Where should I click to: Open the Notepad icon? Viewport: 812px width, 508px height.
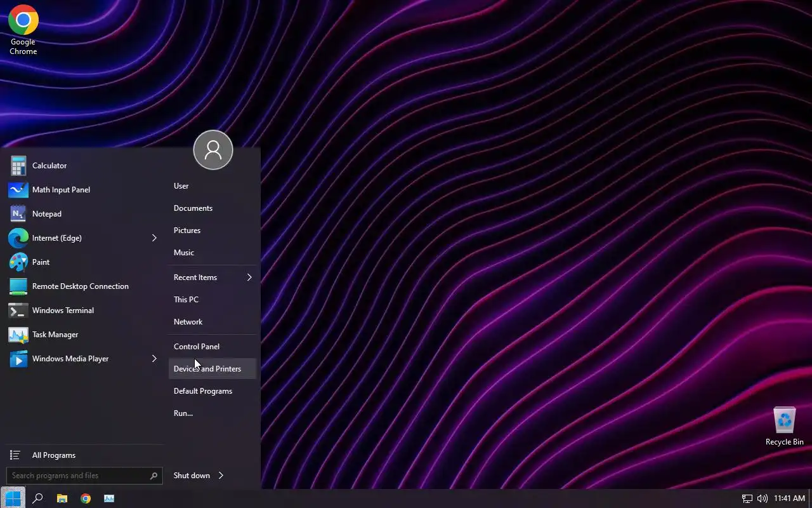coord(18,214)
